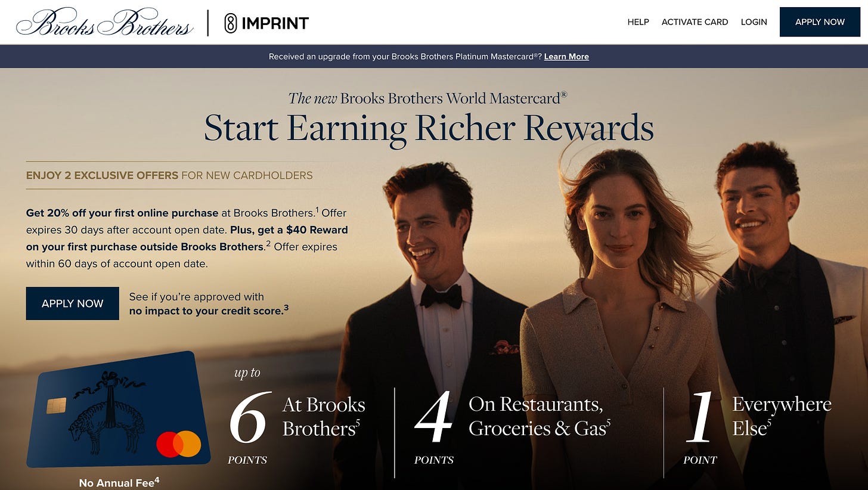Click footnote 1 after Brooks Brothers offer
This screenshot has width=868, height=490.
click(x=317, y=210)
